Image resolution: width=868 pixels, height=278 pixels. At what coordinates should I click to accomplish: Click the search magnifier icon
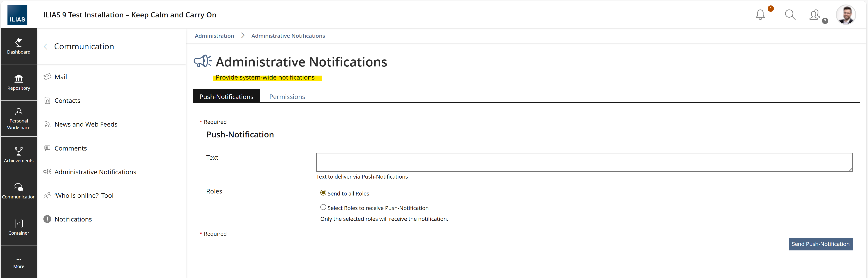click(x=790, y=15)
